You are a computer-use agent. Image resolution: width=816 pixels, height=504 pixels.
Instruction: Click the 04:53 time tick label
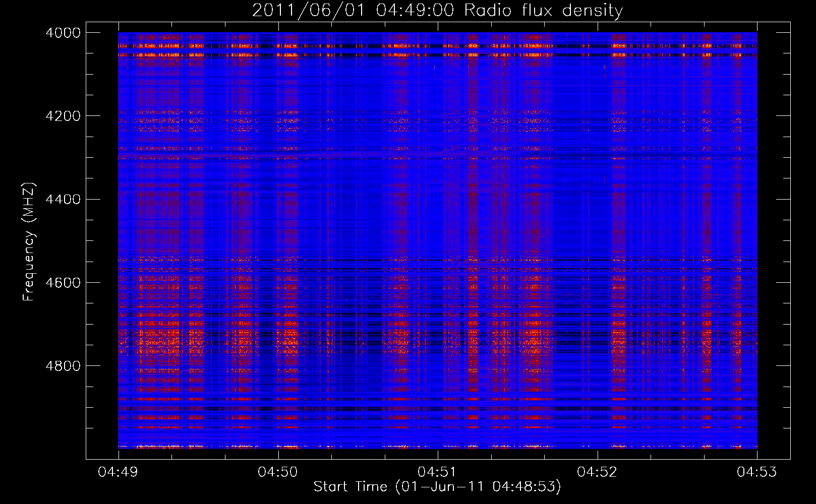pos(757,472)
